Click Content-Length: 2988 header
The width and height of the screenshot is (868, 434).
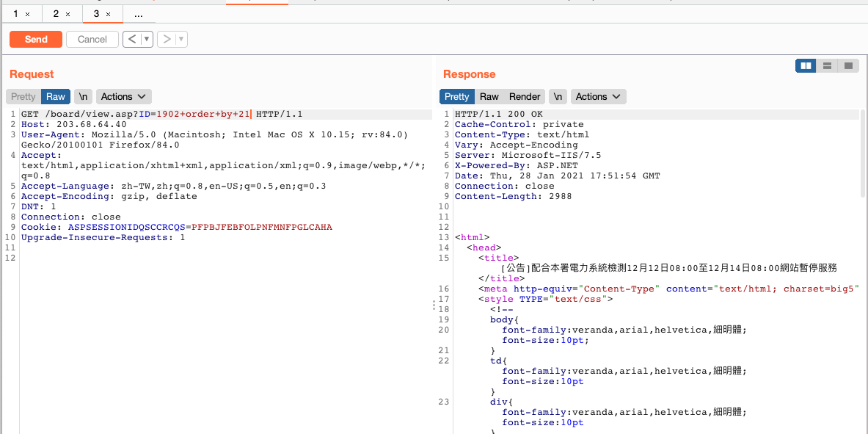pyautogui.click(x=513, y=196)
